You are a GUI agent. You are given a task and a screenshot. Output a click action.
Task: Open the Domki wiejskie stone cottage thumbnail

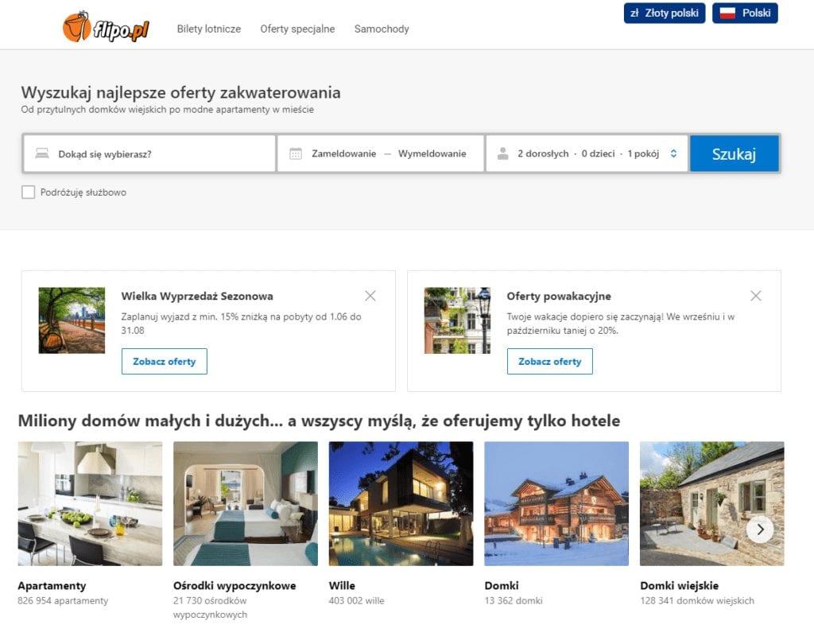point(711,504)
